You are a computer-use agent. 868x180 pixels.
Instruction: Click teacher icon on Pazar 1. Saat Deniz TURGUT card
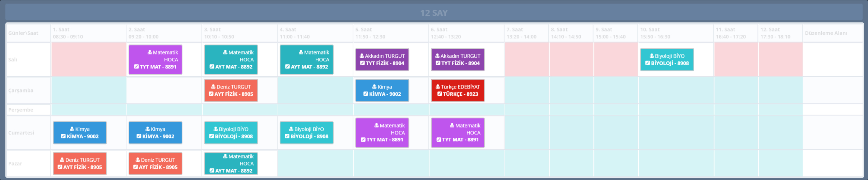click(62, 160)
